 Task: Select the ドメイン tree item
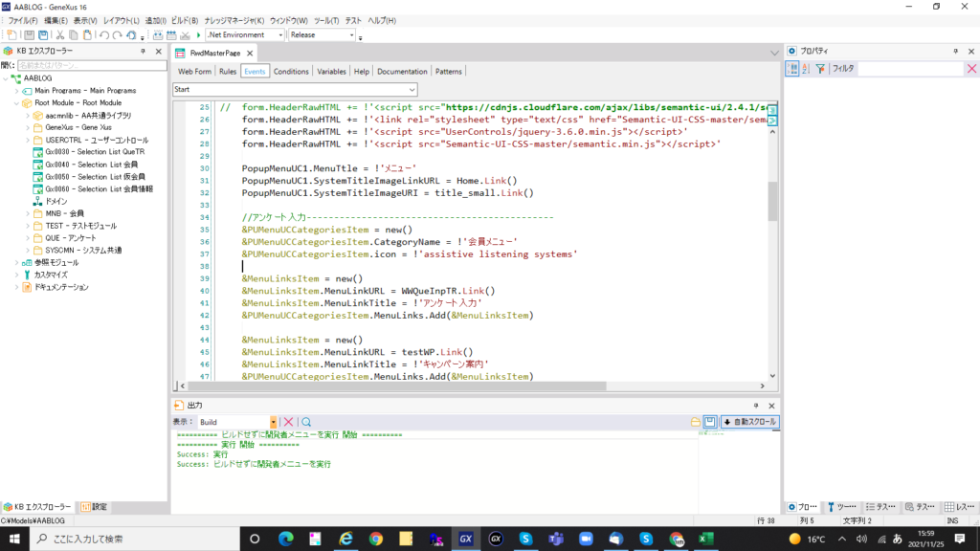(x=56, y=201)
